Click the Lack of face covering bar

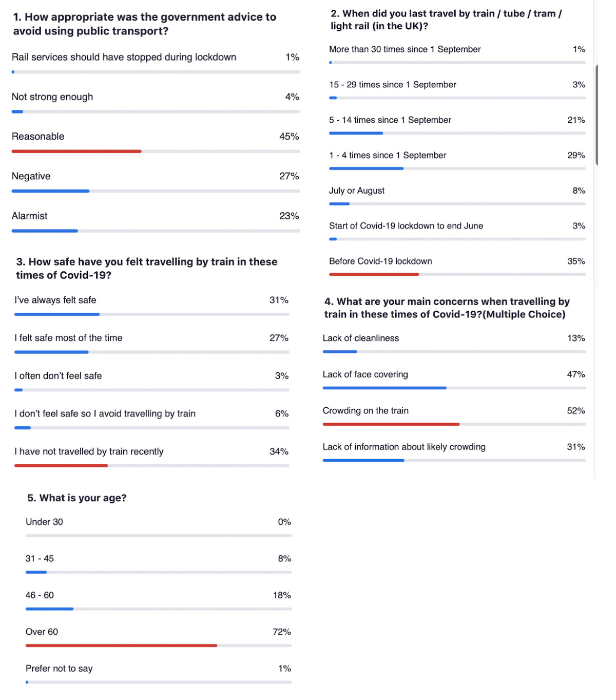click(x=384, y=388)
